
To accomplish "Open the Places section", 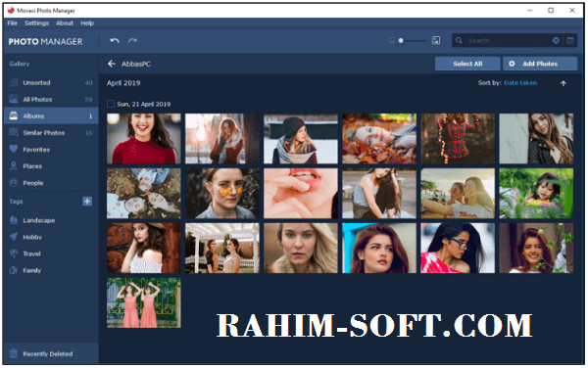I will tap(51, 165).
